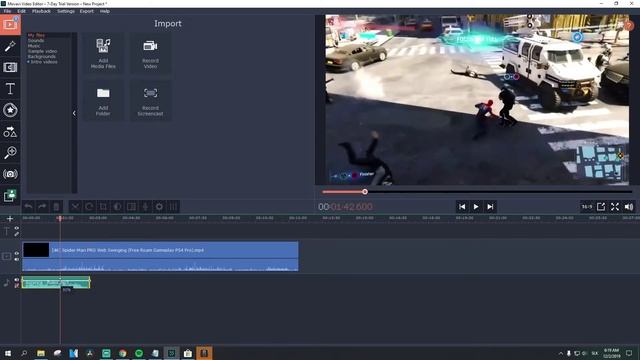Click the Color adjustments icon

click(x=117, y=207)
